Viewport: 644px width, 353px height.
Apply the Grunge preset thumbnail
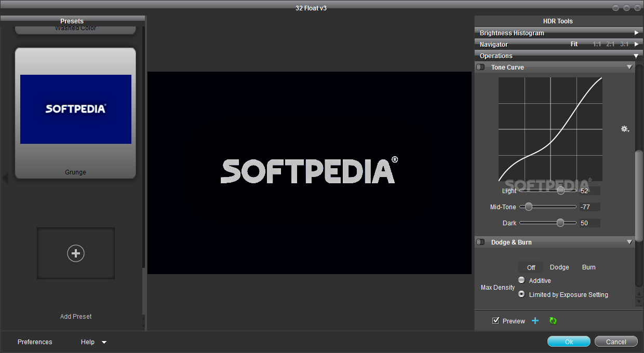click(x=76, y=109)
